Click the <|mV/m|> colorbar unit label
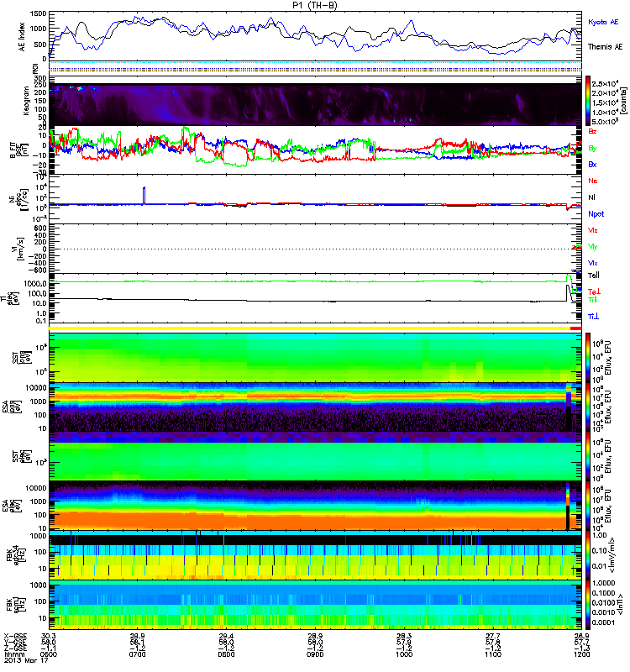This screenshot has height=672, width=630. [x=612, y=556]
